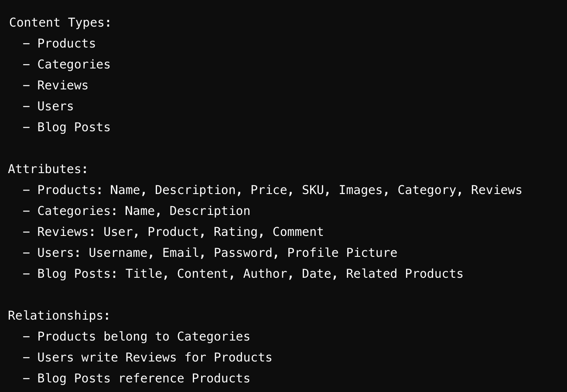The image size is (567, 392).
Task: Click "Related Products" in Blog Posts attributes
Action: pos(404,273)
